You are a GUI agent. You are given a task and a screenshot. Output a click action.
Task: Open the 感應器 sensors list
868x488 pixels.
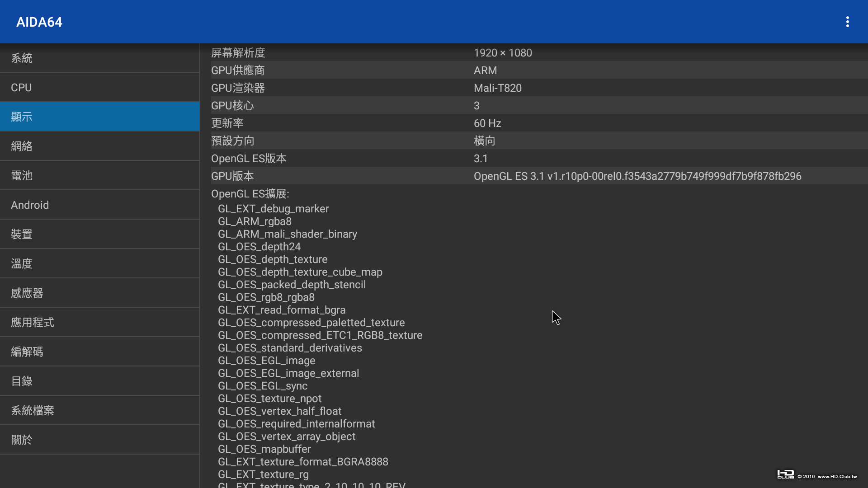pos(99,293)
